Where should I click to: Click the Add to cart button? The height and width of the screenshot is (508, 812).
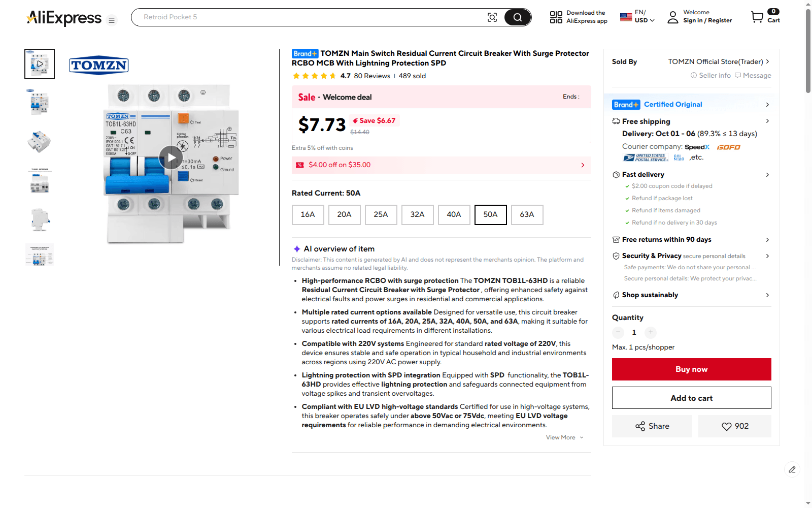[691, 398]
